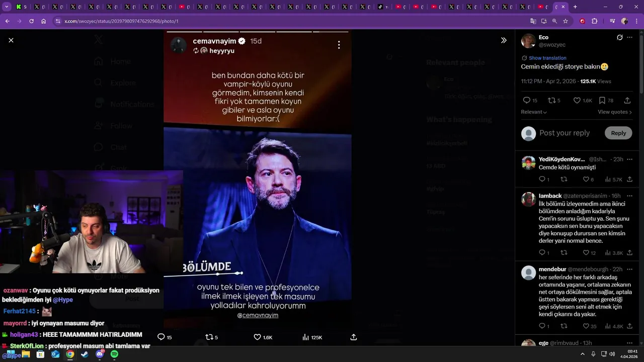
Task: Bookmark this page with the star
Action: point(566,21)
